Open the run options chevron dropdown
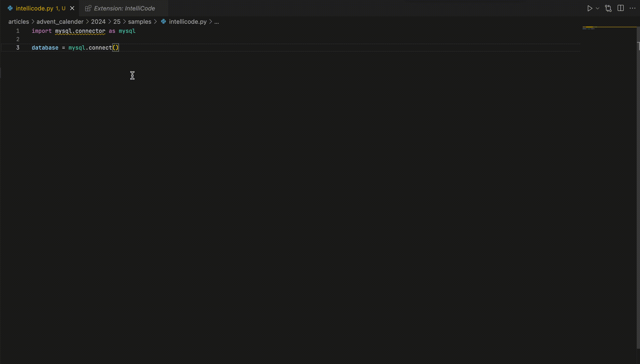The width and height of the screenshot is (640, 364). (x=598, y=8)
